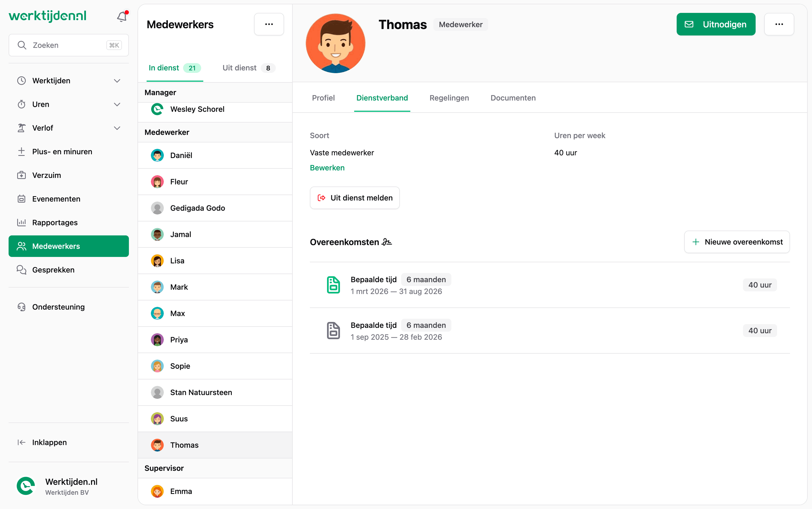Select Gedigada Godo in the list
This screenshot has width=812, height=509.
coord(215,208)
